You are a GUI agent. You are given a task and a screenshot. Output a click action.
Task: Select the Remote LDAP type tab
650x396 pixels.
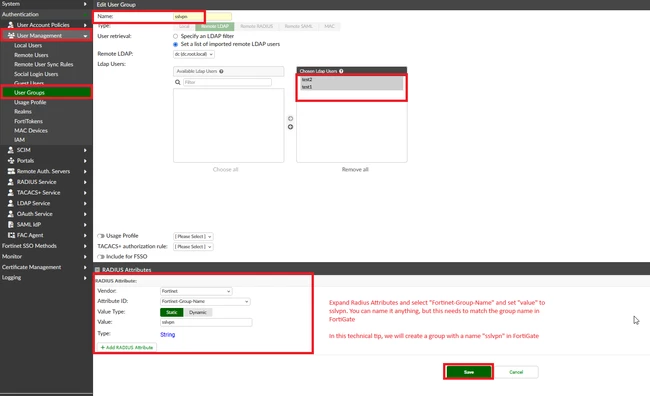215,26
